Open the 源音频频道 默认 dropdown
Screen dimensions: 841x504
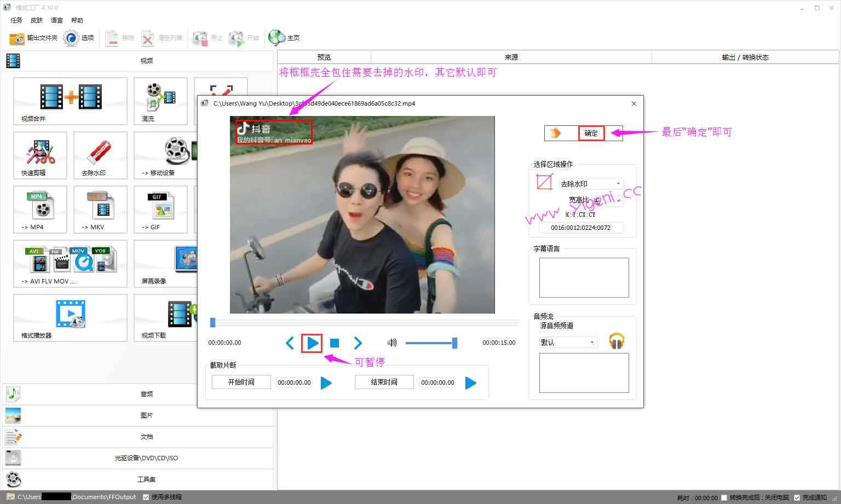point(568,343)
